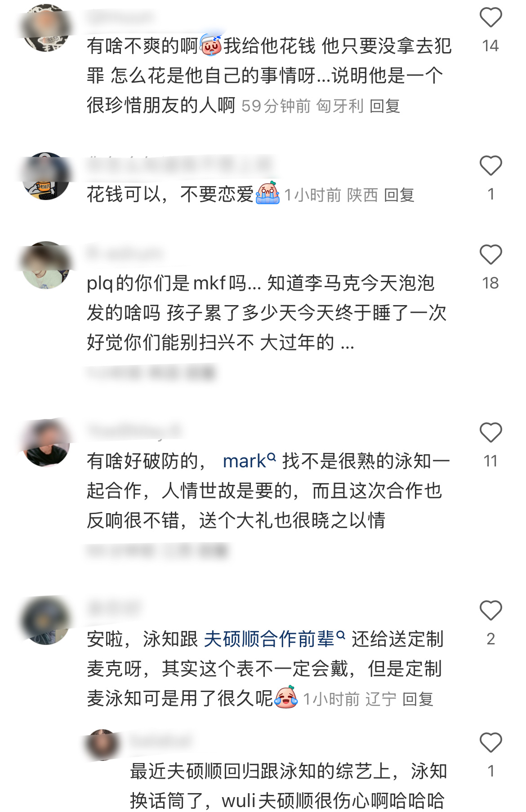
Task: Like the '安啦，泳知跟' comment
Action: coord(490,610)
